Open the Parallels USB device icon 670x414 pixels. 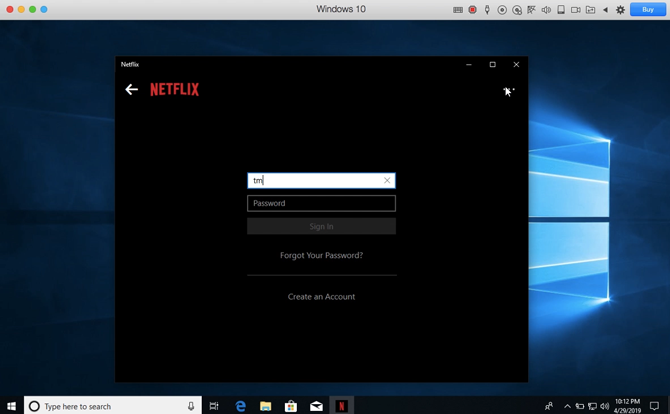487,9
